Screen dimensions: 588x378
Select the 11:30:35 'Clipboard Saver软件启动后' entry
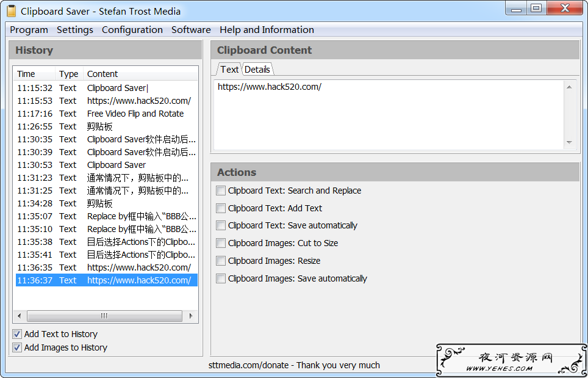click(x=107, y=139)
